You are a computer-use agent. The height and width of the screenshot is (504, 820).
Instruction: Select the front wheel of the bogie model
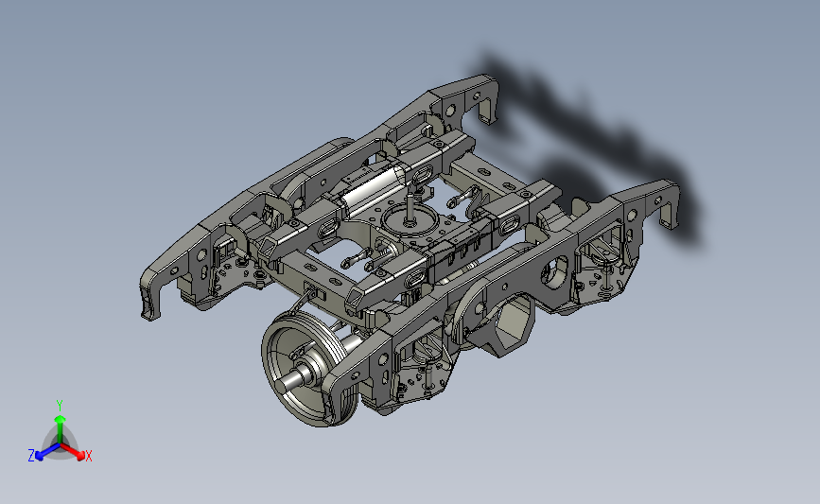click(308, 369)
